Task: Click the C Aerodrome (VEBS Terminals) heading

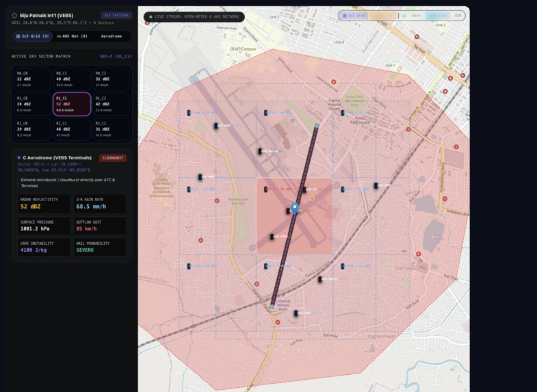Action: [x=57, y=158]
